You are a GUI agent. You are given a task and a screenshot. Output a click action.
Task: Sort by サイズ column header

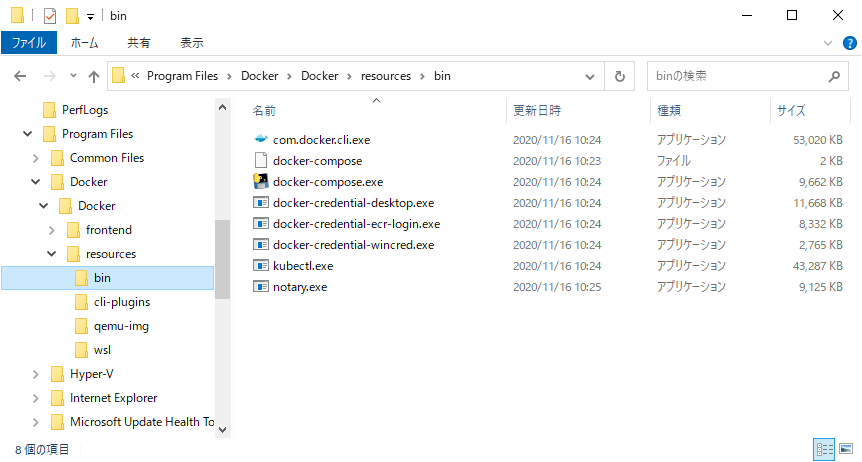791,111
